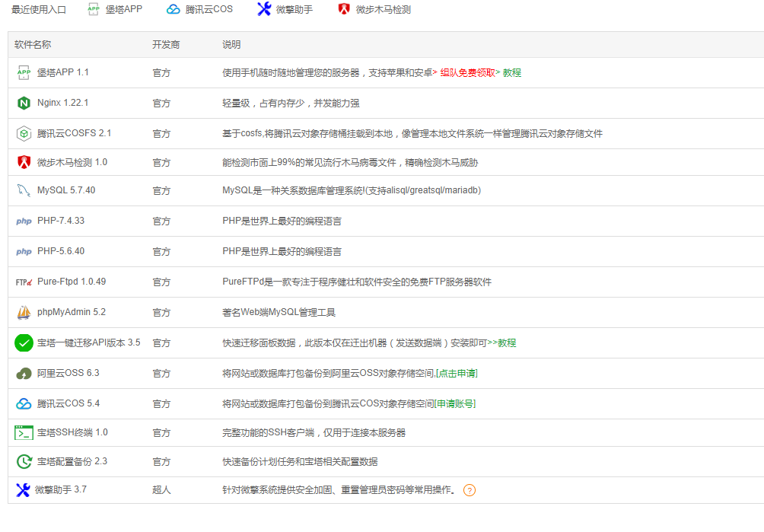The width and height of the screenshot is (764, 532).
Task: Click description 快速备份计划任务和宝塔相关配置数据
Action: (x=300, y=461)
